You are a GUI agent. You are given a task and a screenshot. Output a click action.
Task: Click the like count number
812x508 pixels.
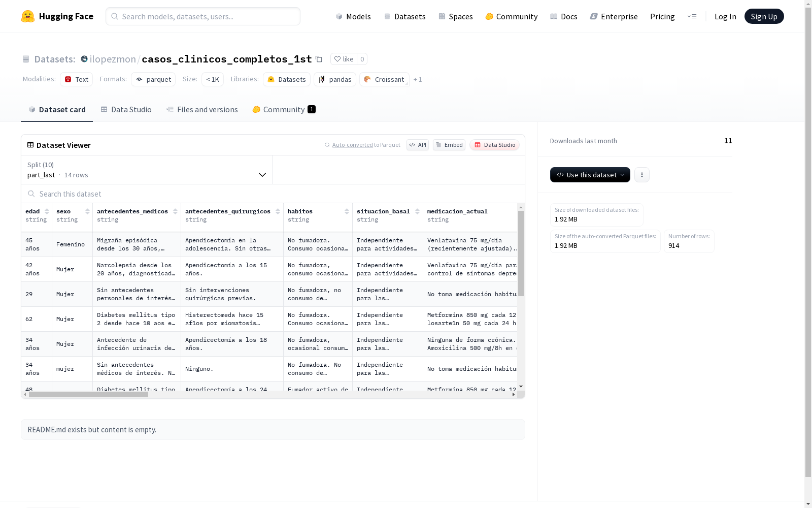(362, 59)
